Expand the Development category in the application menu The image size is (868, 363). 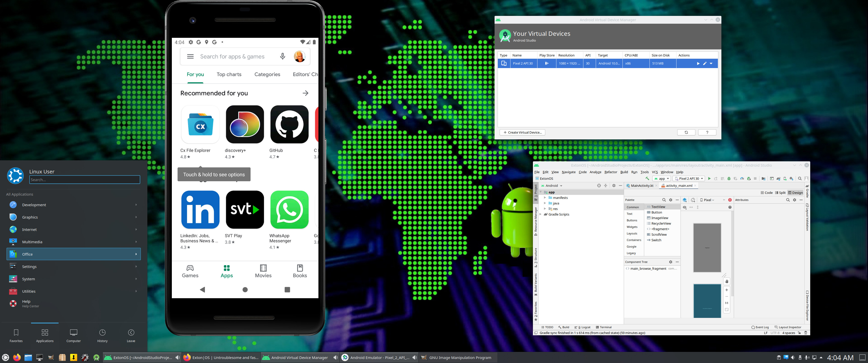point(73,205)
